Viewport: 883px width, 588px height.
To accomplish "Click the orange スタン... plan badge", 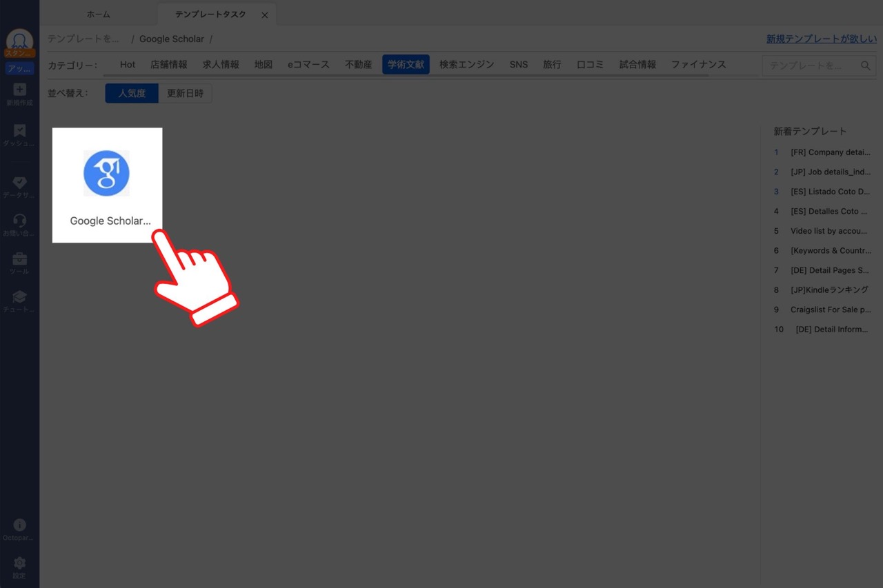I will coord(19,53).
